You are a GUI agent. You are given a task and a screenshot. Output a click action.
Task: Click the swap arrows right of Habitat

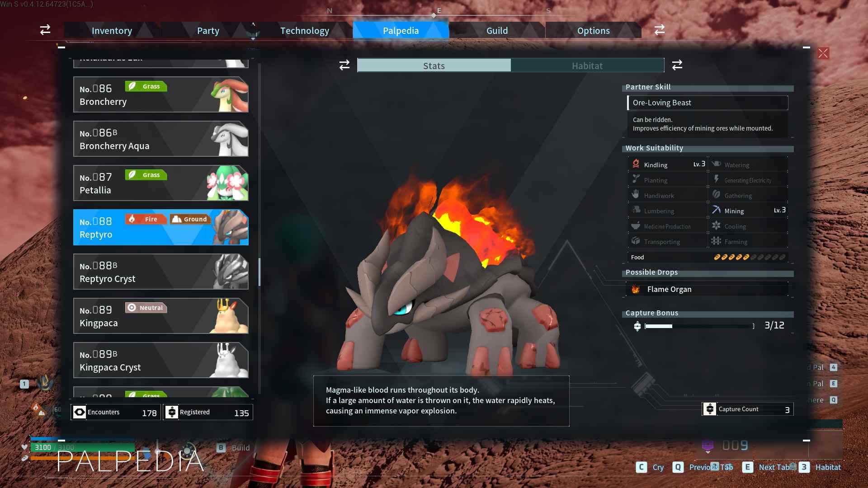[677, 65]
